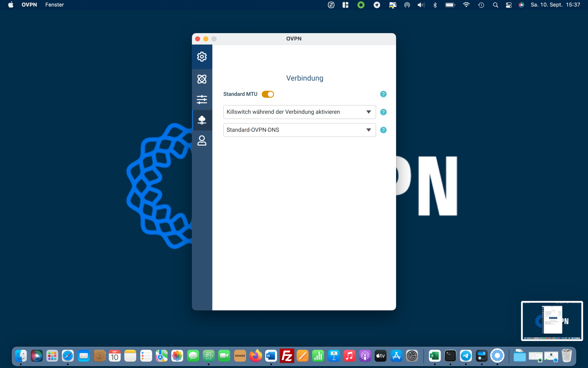This screenshot has width=588, height=368.
Task: Launch Microsoft Word from the dock
Action: point(271,356)
